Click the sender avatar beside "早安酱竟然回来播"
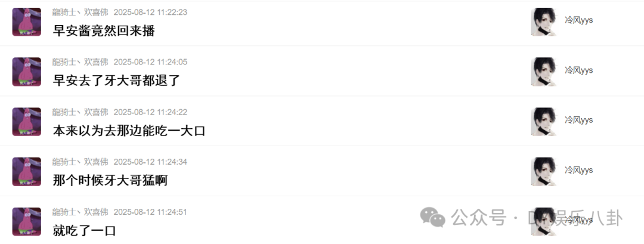Image resolution: width=644 pixels, height=244 pixels. [x=27, y=21]
